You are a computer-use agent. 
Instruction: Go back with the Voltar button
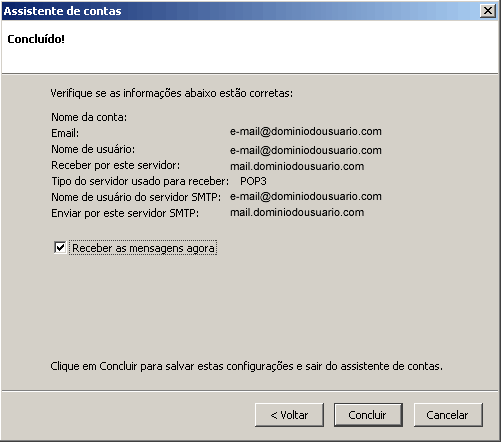pyautogui.click(x=289, y=415)
